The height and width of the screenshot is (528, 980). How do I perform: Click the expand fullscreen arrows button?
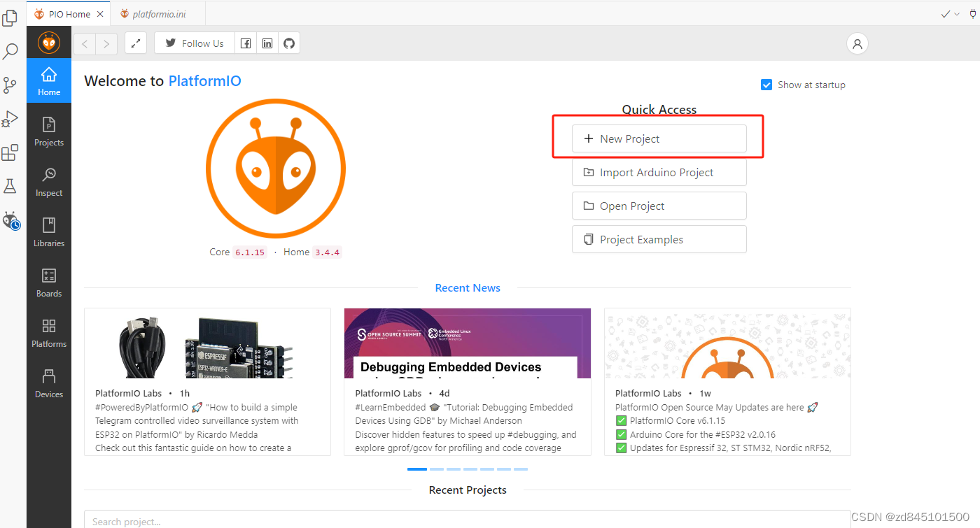point(136,43)
